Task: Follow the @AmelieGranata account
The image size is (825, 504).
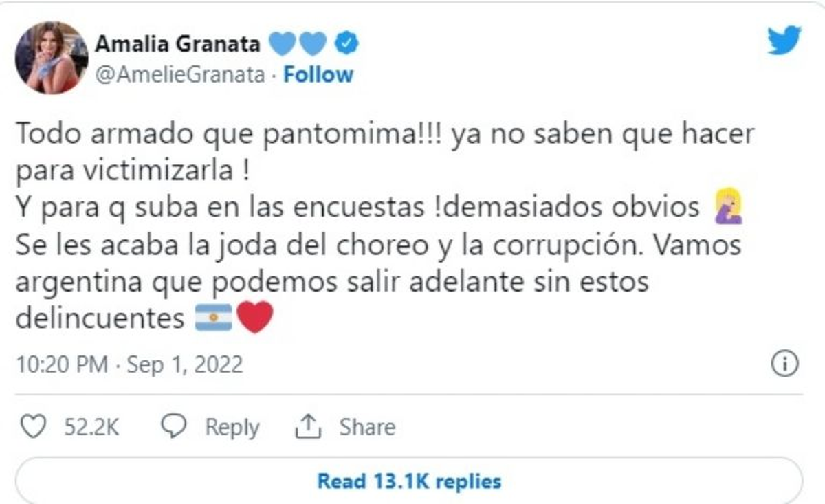Action: [x=318, y=74]
